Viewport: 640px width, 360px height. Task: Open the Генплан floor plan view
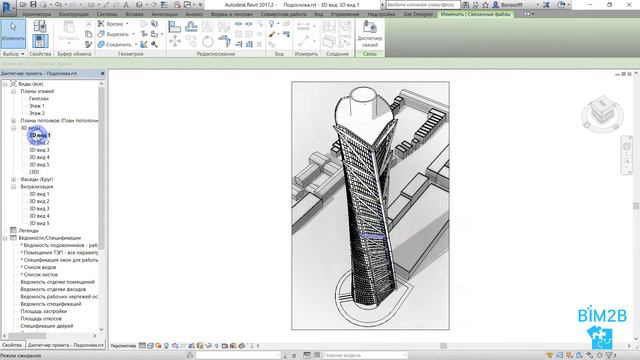(39, 99)
